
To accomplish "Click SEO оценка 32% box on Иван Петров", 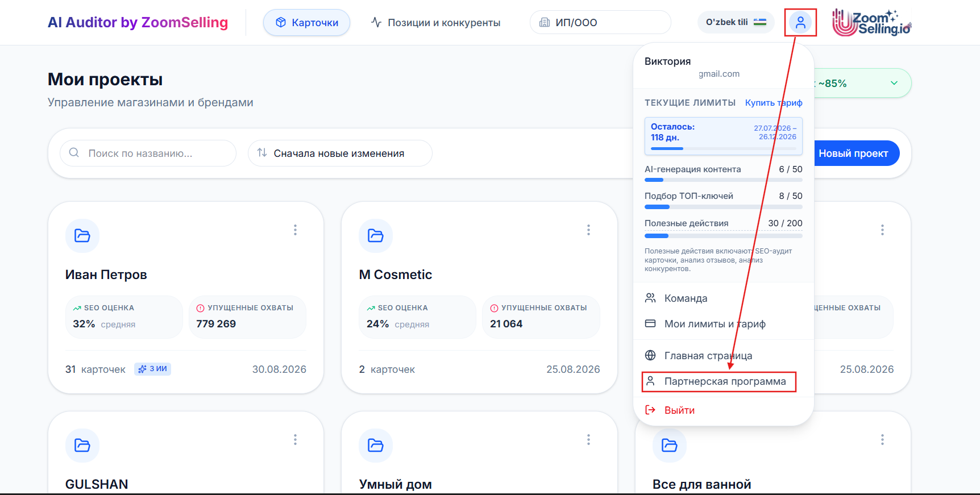I will tap(124, 317).
